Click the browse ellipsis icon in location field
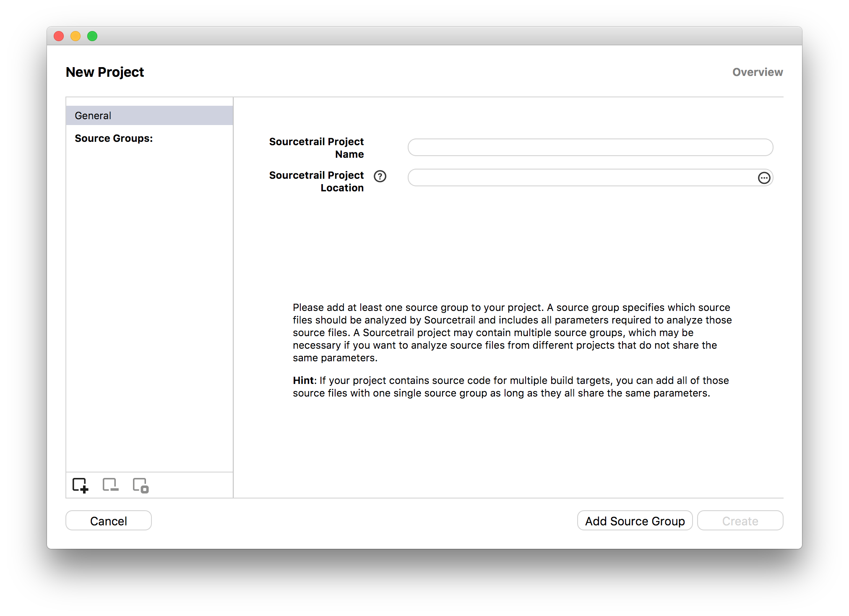Image resolution: width=849 pixels, height=616 pixels. click(x=764, y=178)
